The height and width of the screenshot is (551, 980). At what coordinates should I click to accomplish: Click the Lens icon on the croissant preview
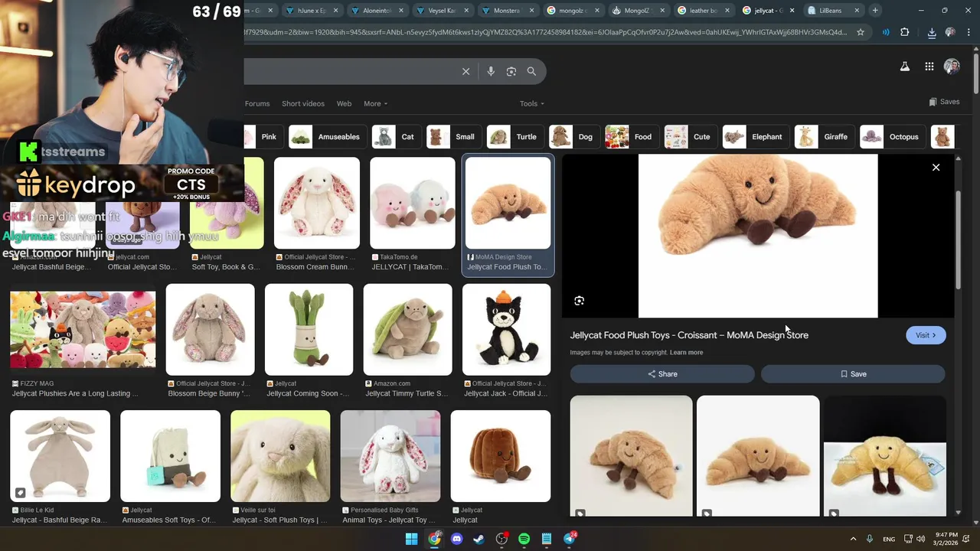tap(579, 301)
